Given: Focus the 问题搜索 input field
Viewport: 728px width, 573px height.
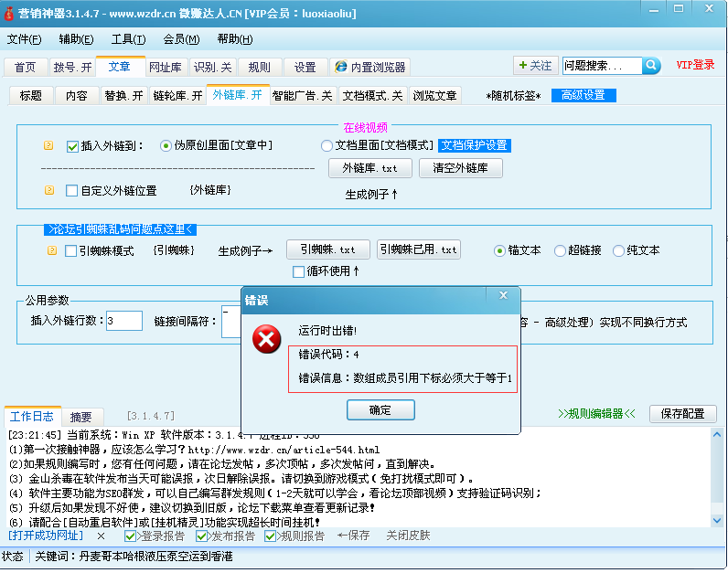Looking at the screenshot, I should pyautogui.click(x=602, y=66).
